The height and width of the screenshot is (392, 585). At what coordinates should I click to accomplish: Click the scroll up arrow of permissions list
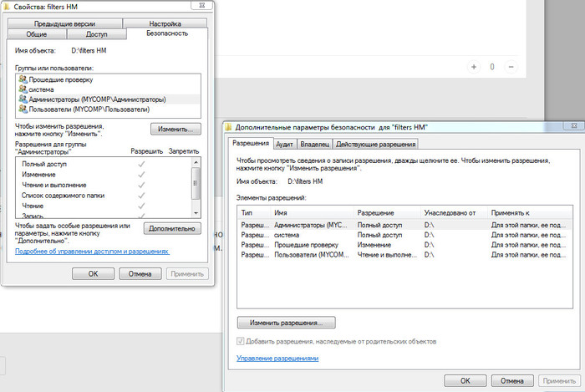point(196,162)
